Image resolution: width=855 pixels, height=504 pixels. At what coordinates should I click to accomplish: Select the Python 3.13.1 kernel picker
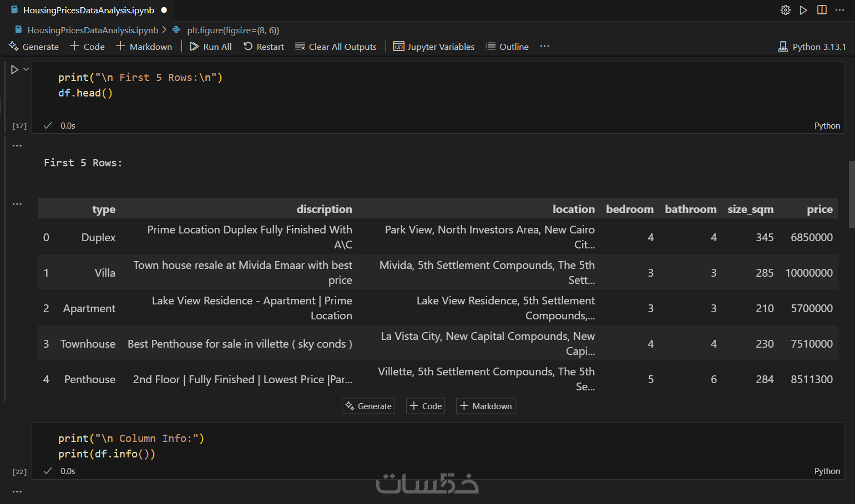[x=812, y=47]
